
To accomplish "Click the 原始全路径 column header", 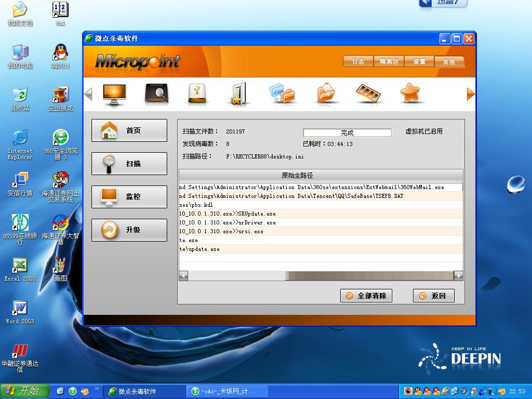I will (321, 176).
